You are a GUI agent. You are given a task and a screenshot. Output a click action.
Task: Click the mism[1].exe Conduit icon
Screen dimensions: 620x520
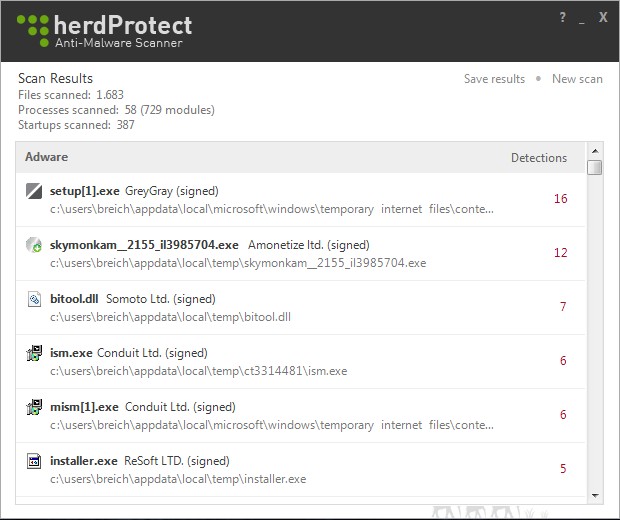34,407
